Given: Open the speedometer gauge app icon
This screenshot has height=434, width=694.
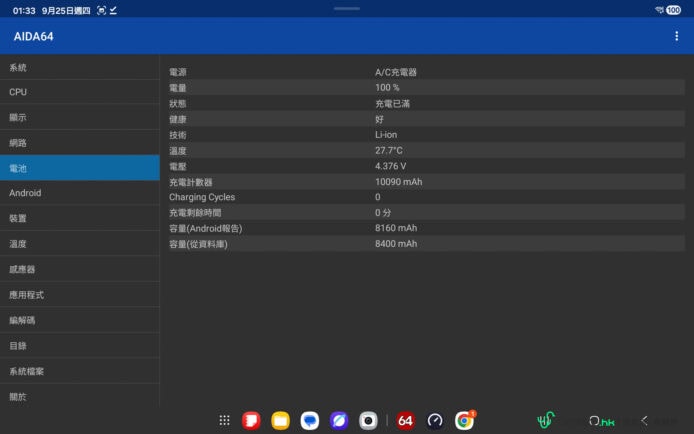Looking at the screenshot, I should [435, 420].
